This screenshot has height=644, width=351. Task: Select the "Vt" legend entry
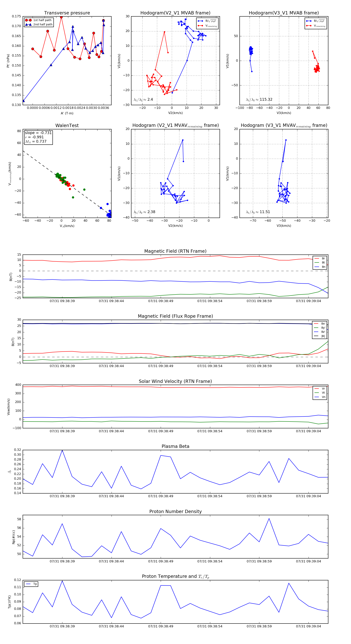[320, 393]
